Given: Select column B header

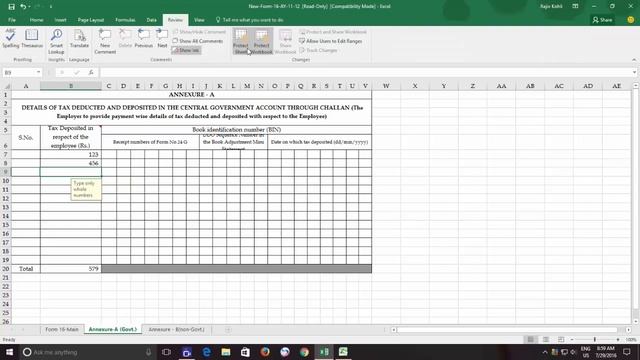Looking at the screenshot, I should coord(71,86).
